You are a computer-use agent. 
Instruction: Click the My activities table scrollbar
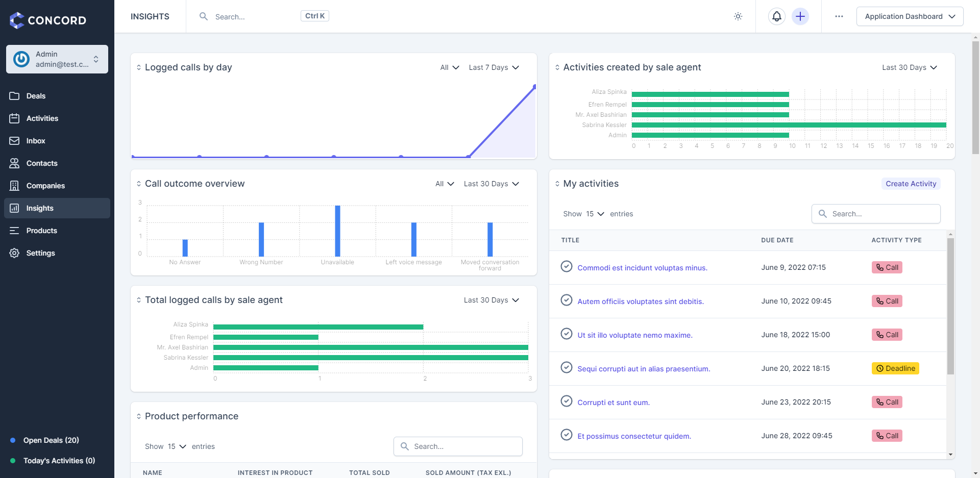tap(950, 306)
